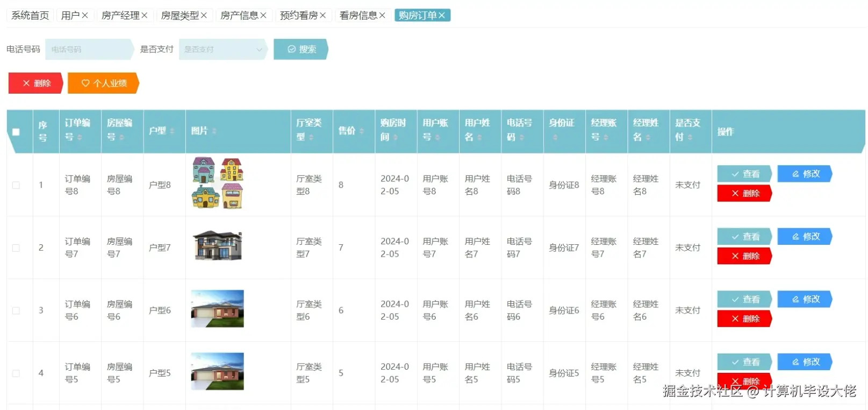Image resolution: width=868 pixels, height=410 pixels.
Task: View details of order 订单编号5
Action: (x=744, y=362)
